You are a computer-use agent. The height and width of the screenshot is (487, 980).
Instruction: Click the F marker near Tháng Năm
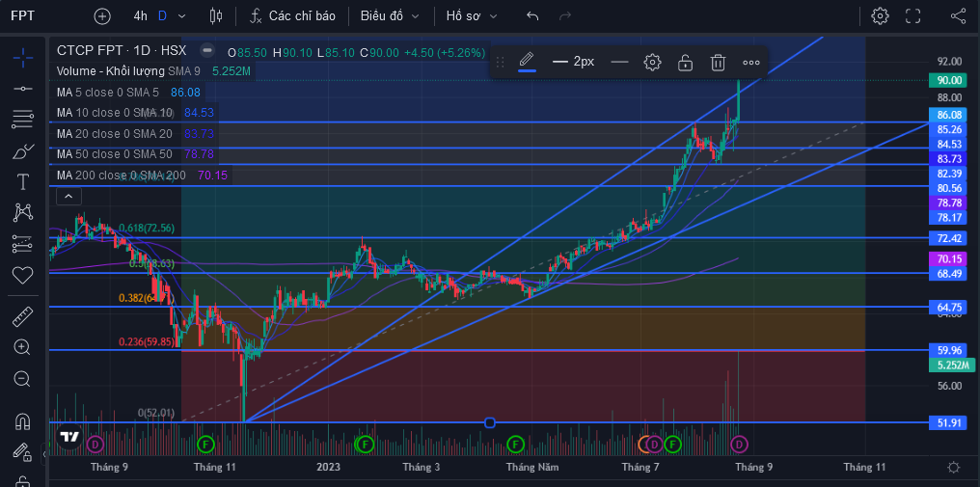click(515, 444)
